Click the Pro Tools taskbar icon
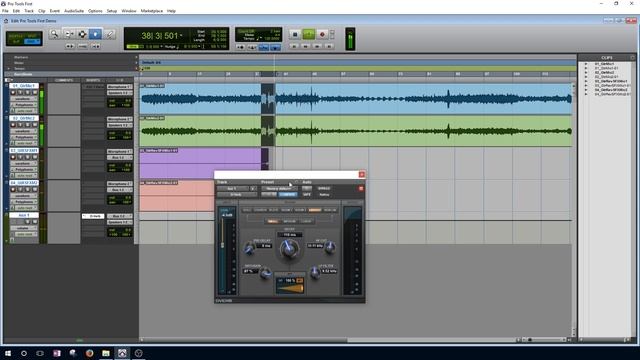This screenshot has height=360, width=640. pyautogui.click(x=122, y=353)
